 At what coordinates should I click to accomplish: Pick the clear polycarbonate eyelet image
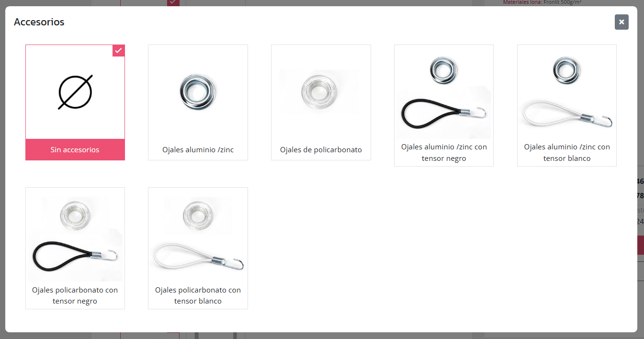coord(320,92)
